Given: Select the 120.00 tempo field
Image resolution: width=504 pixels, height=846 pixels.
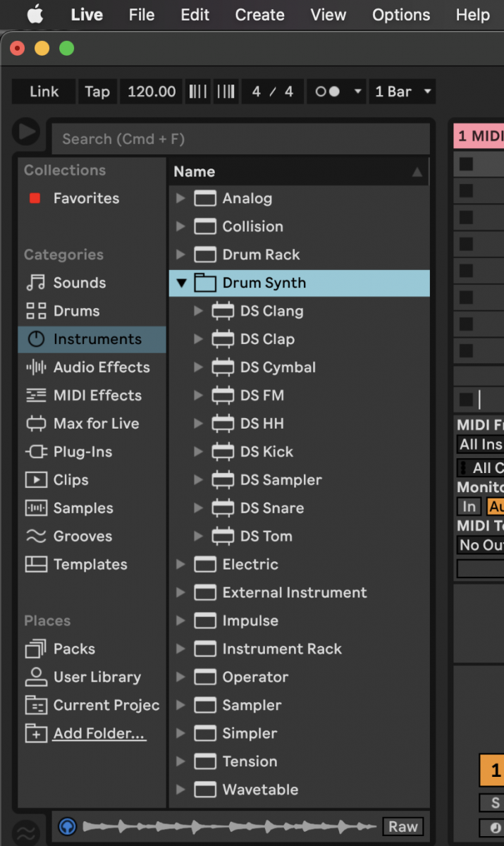Looking at the screenshot, I should click(x=152, y=92).
